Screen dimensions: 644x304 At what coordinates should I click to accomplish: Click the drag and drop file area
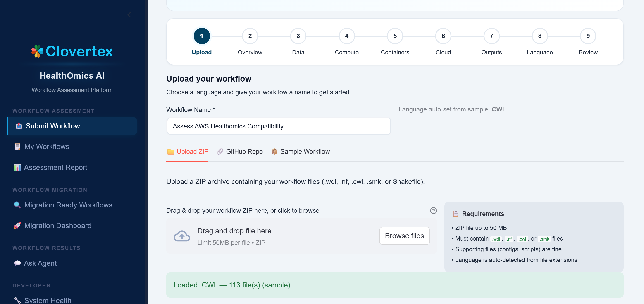tap(301, 236)
